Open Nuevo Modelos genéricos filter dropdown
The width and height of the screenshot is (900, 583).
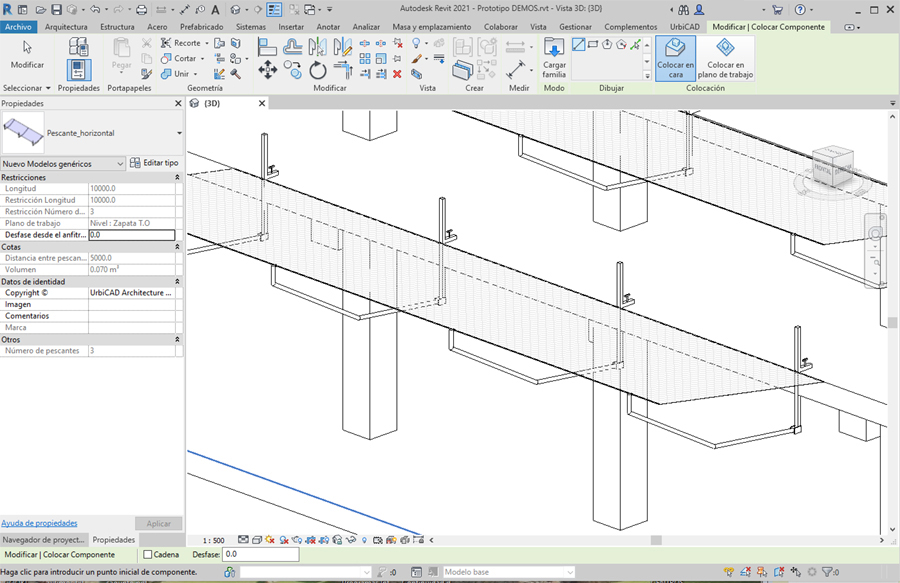tap(120, 163)
